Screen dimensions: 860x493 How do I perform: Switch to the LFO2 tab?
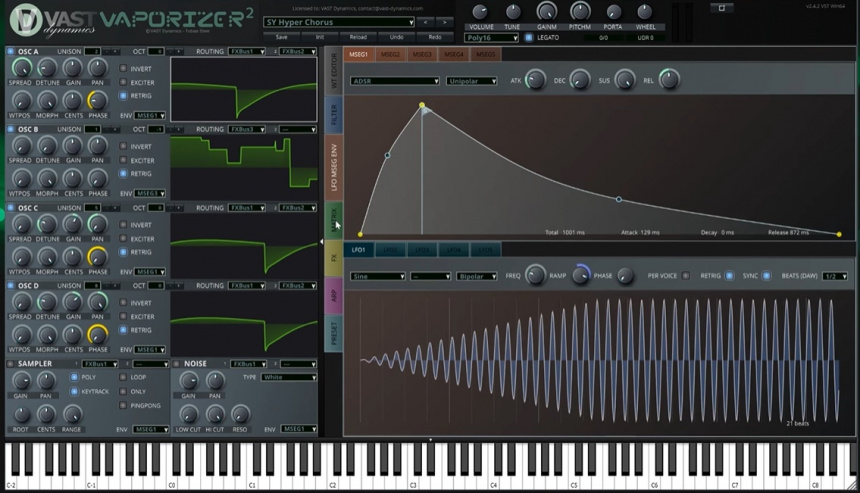coord(390,250)
